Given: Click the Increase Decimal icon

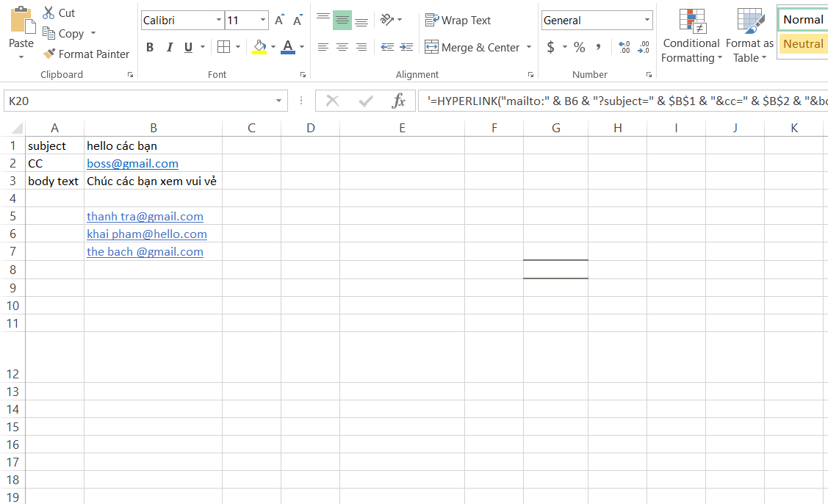Looking at the screenshot, I should click(624, 47).
